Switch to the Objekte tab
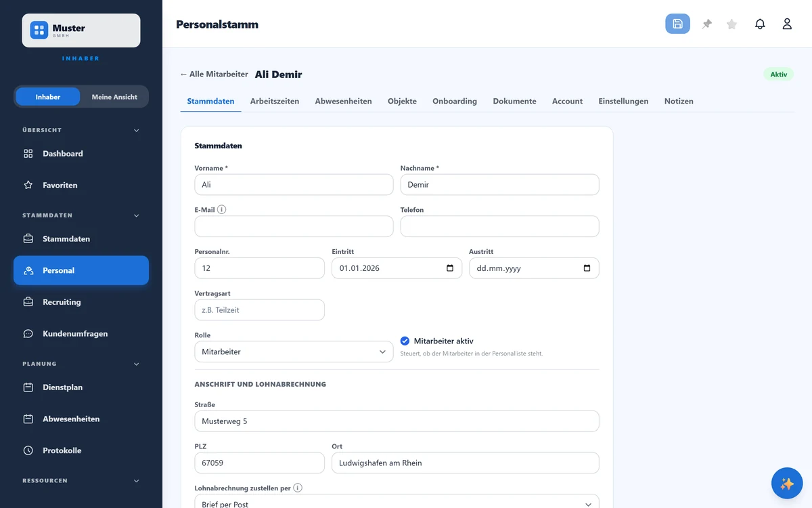 tap(402, 101)
